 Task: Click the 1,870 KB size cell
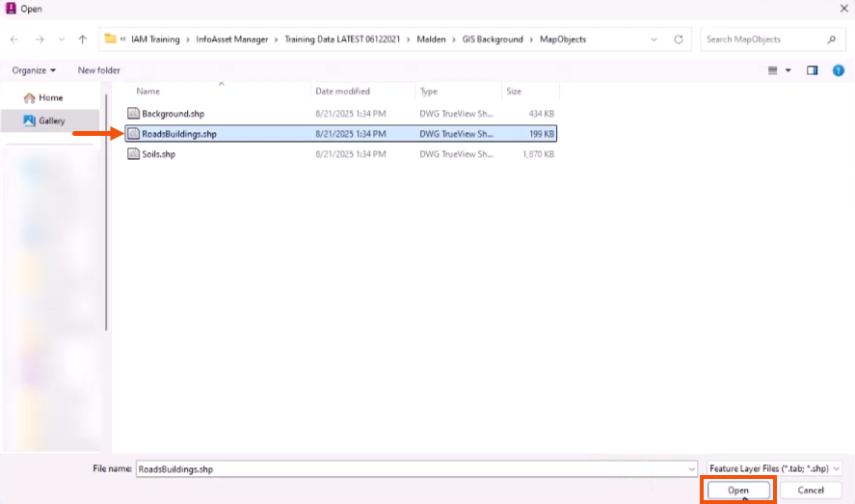pyautogui.click(x=538, y=154)
